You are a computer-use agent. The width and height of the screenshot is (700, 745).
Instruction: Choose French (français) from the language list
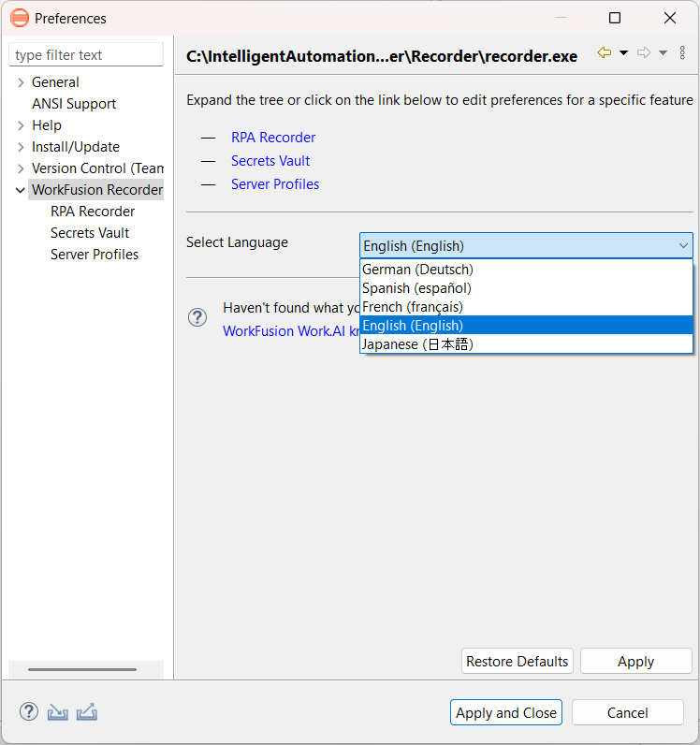[526, 307]
